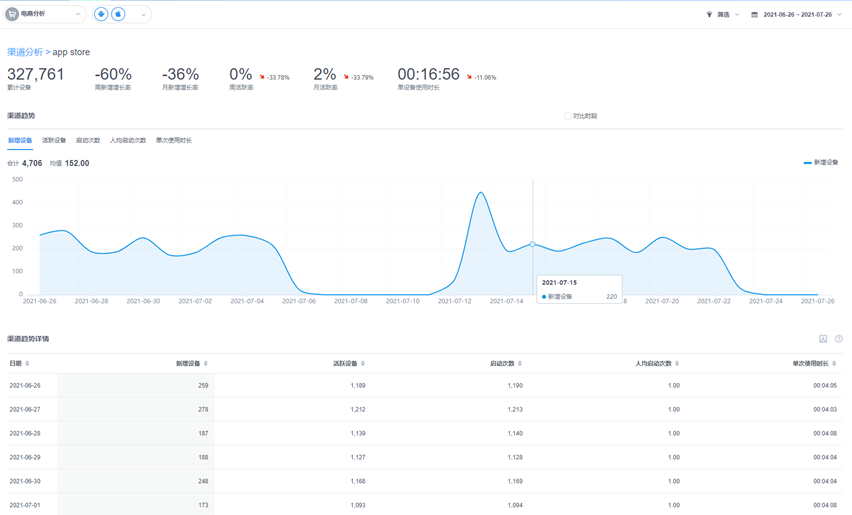
Task: Sort table by 人均启动次数 column arrows
Action: click(x=677, y=363)
